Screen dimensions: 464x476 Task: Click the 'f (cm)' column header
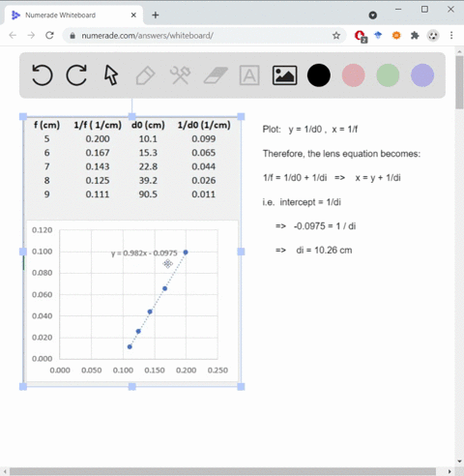click(x=46, y=125)
